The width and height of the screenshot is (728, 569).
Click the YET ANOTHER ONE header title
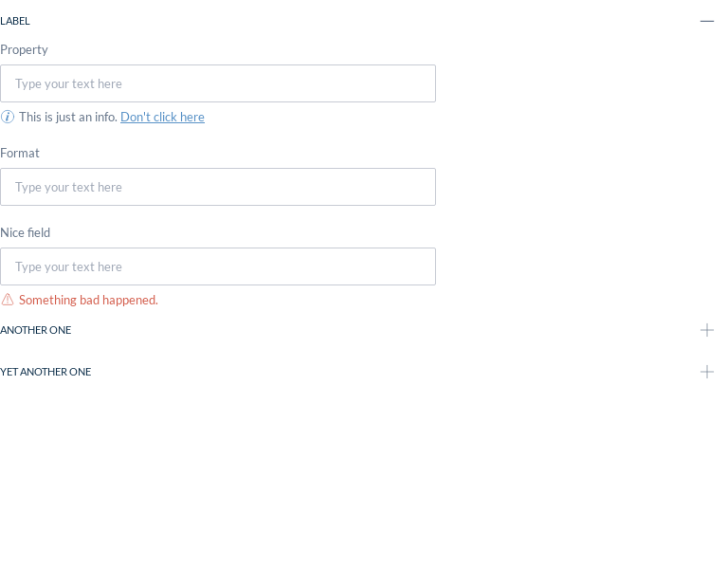[45, 372]
